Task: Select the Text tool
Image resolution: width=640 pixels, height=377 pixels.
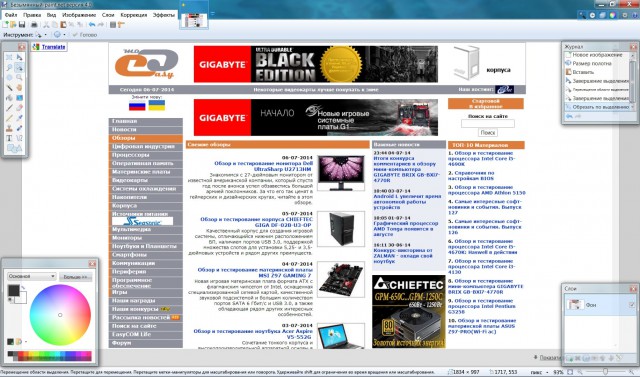Action: click(9, 138)
